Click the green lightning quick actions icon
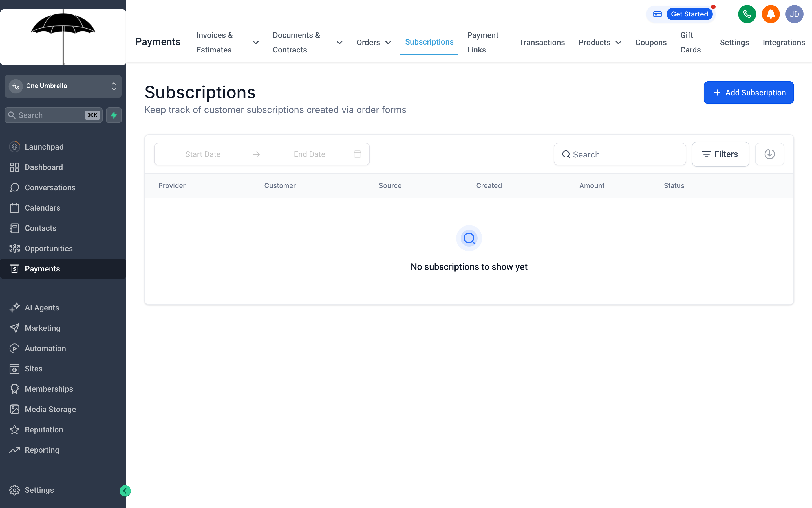The height and width of the screenshot is (508, 812). point(114,115)
